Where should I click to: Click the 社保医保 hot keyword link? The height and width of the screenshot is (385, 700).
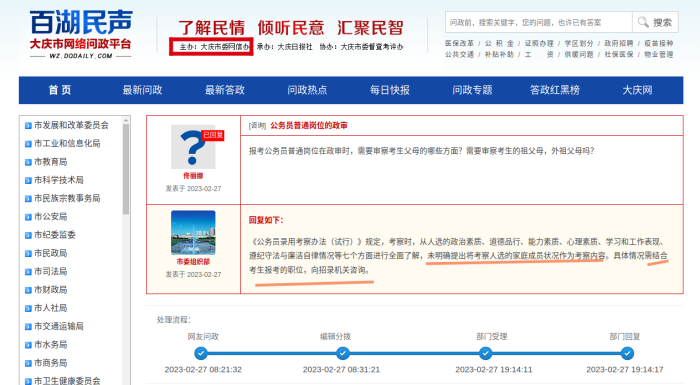coord(619,54)
